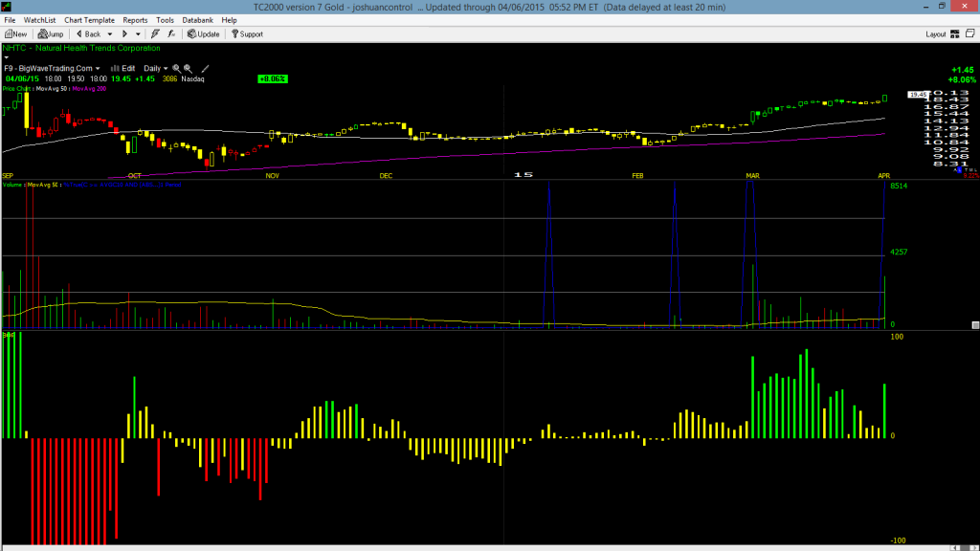
Task: Click the Price Chart legend label
Action: pyautogui.click(x=17, y=89)
